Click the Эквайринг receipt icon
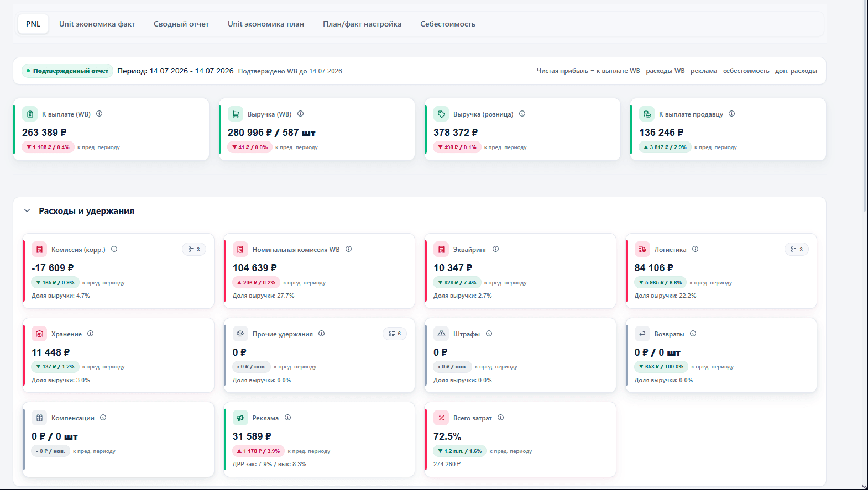The image size is (868, 490). coord(441,249)
